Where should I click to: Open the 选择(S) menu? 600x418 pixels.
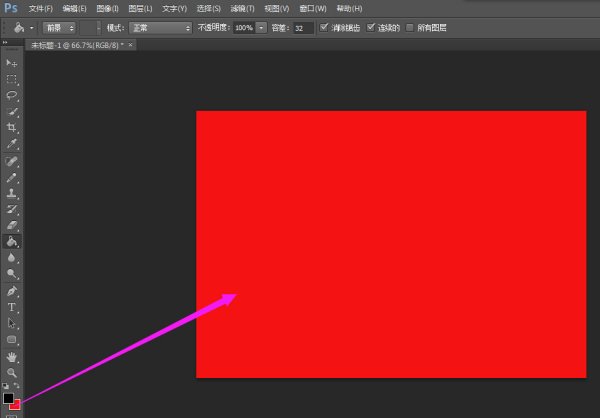point(208,8)
